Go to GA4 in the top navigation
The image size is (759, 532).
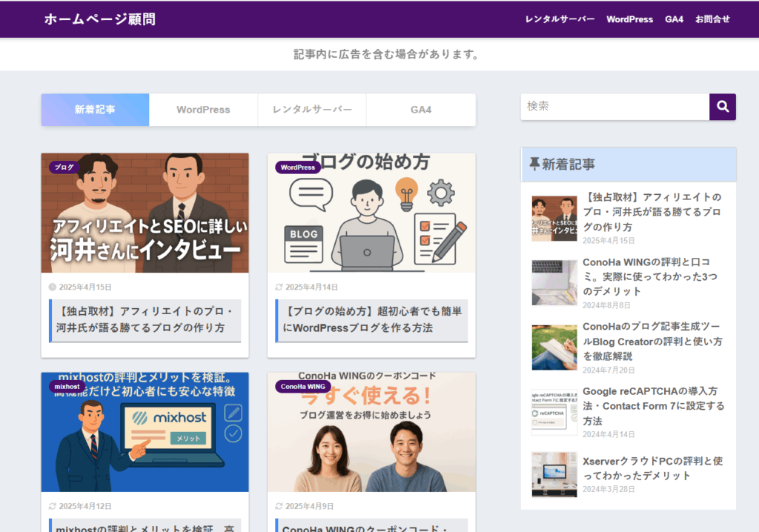pos(674,19)
